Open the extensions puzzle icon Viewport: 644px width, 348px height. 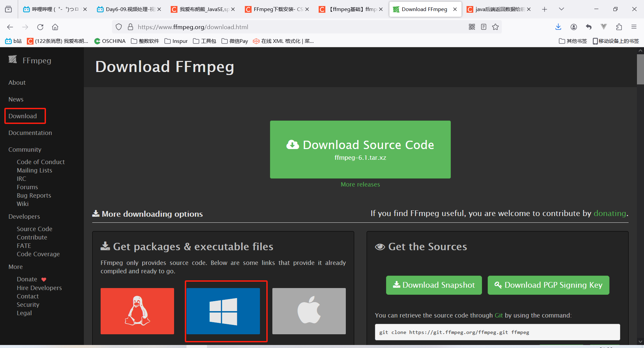pyautogui.click(x=619, y=27)
